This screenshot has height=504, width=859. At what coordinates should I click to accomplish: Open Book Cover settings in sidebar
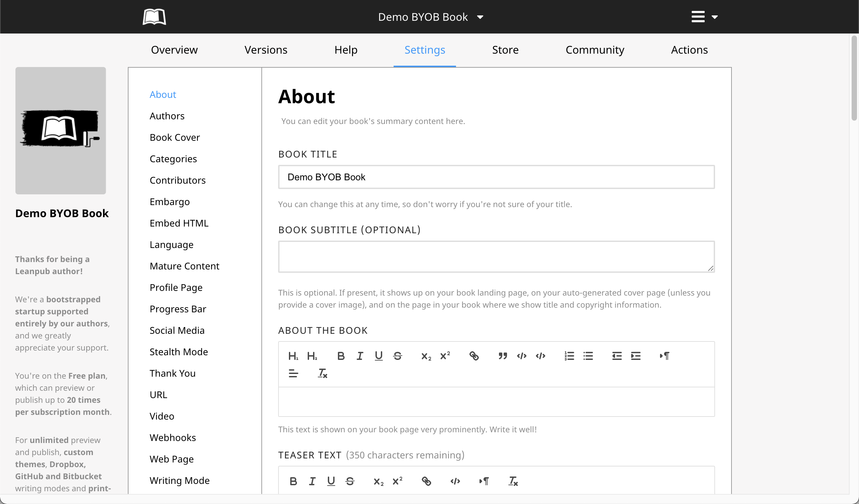174,137
